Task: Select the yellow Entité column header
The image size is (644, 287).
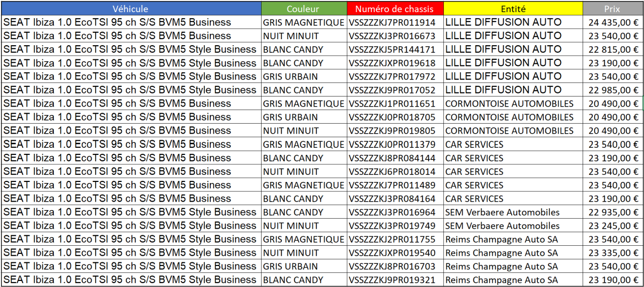Action: (x=513, y=9)
